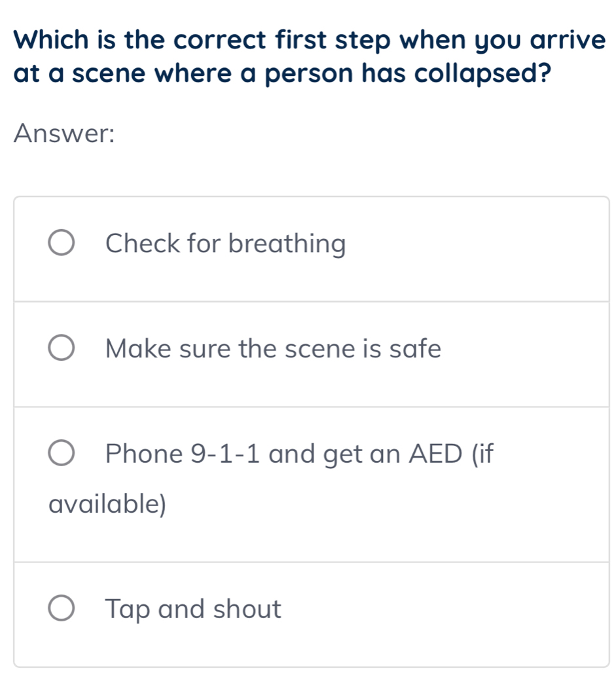Screen dimensions: 616x696
Task: Click the "Tap and shout" option text
Action: tap(194, 609)
